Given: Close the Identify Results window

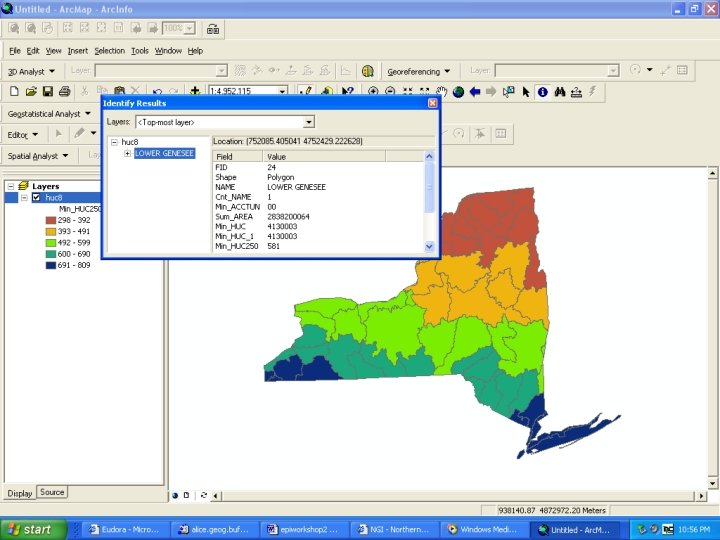Looking at the screenshot, I should coord(432,103).
